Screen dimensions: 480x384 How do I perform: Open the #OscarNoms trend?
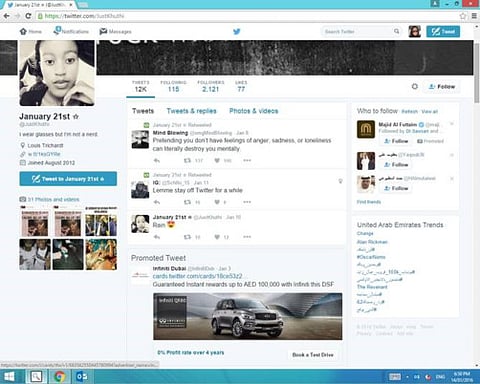371,257
